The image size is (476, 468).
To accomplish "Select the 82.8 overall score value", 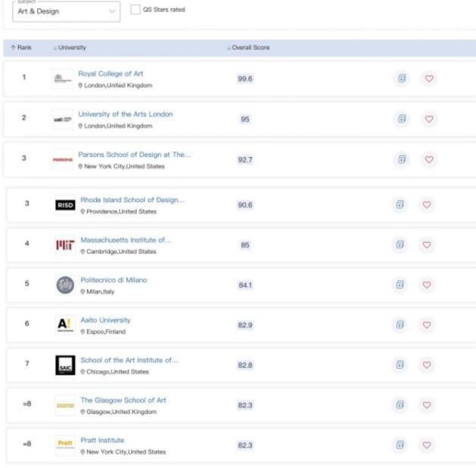I will coord(245,365).
